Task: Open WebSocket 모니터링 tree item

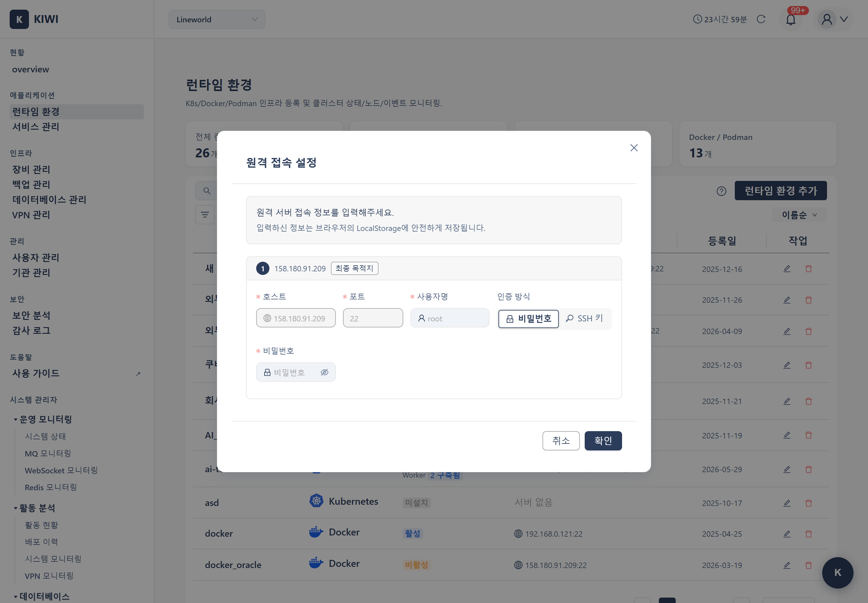Action: tap(61, 470)
